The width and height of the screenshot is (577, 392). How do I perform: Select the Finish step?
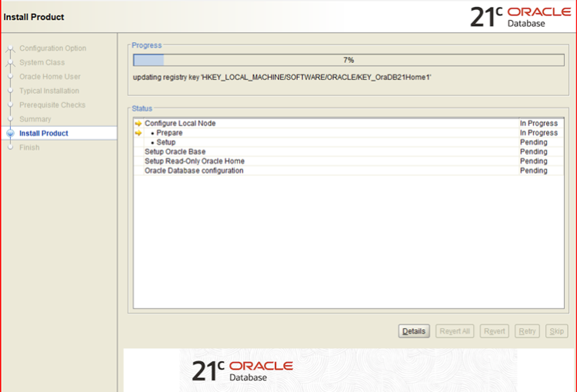coord(29,148)
